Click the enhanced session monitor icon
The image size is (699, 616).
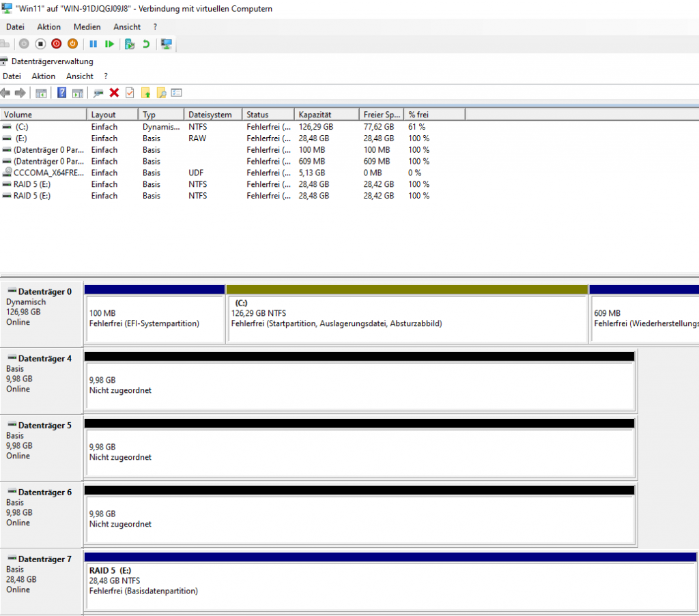tap(166, 44)
